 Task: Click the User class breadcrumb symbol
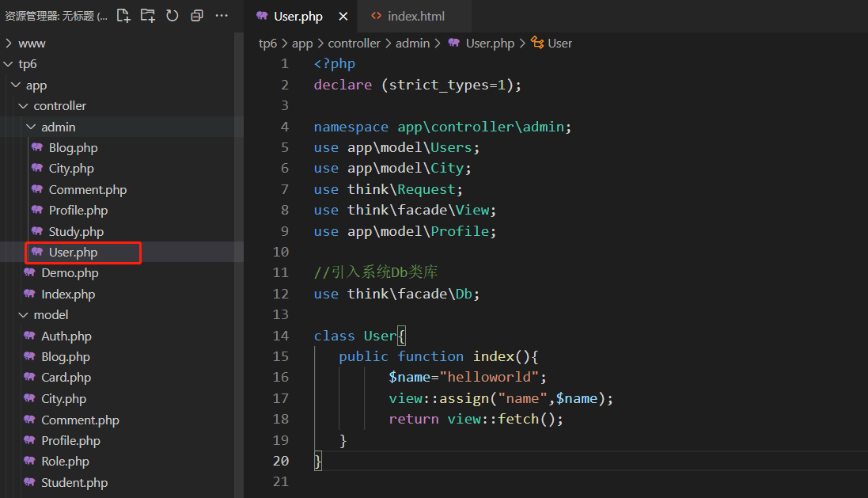[x=559, y=44]
